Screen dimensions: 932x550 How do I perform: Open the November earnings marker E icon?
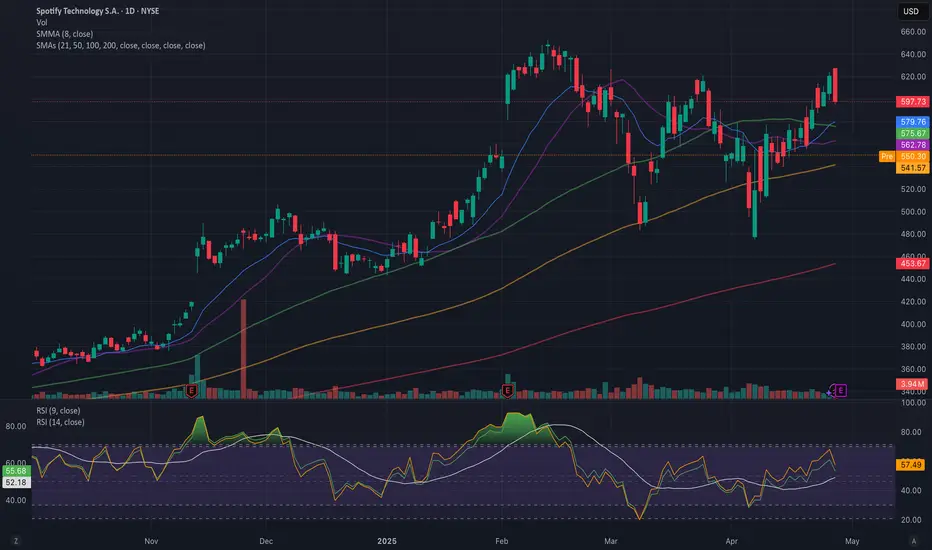191,391
